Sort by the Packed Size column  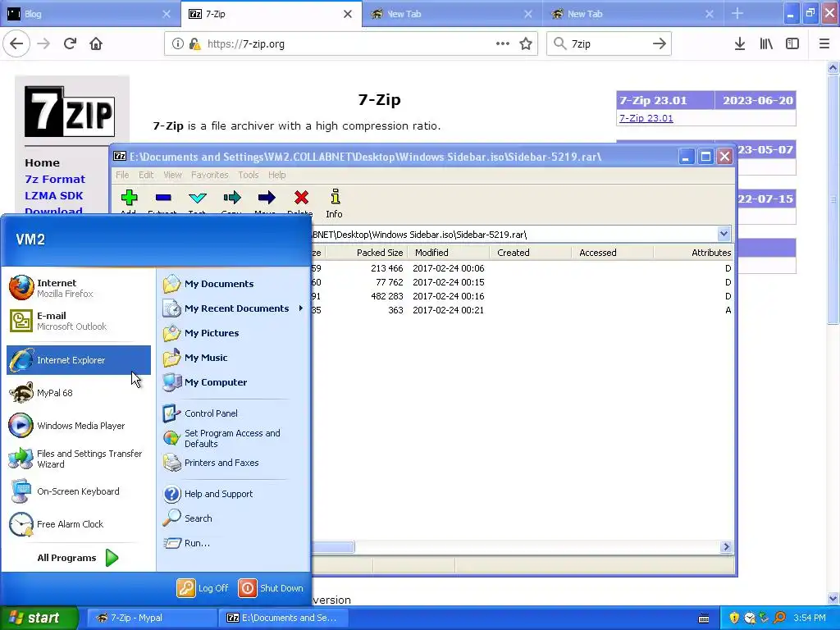[x=367, y=253]
